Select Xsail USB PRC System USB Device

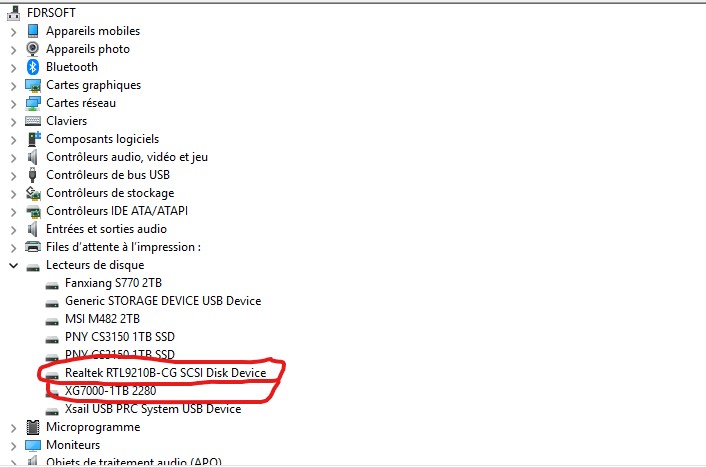point(152,409)
